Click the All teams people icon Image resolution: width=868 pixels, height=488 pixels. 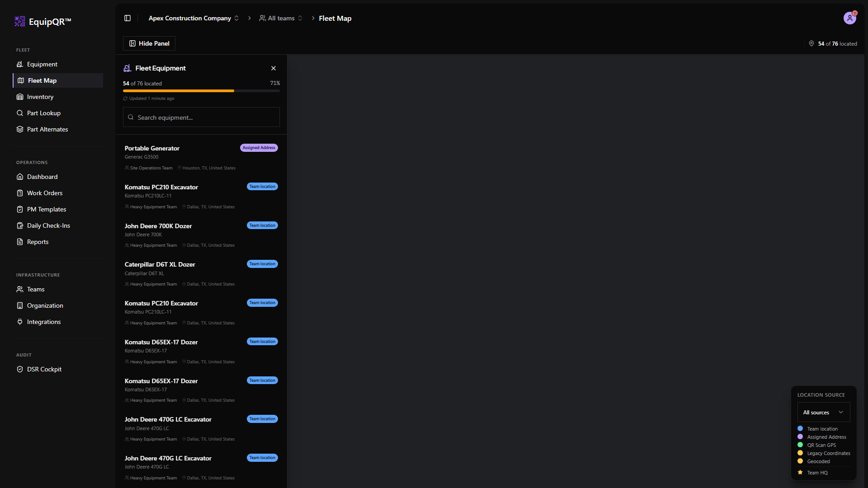click(x=262, y=18)
